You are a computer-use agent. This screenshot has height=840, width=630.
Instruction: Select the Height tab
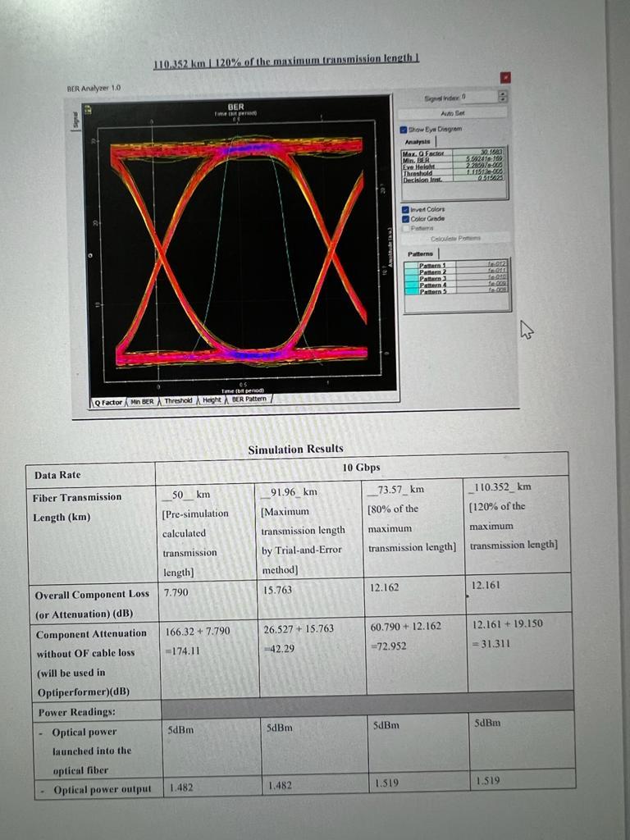click(x=212, y=400)
